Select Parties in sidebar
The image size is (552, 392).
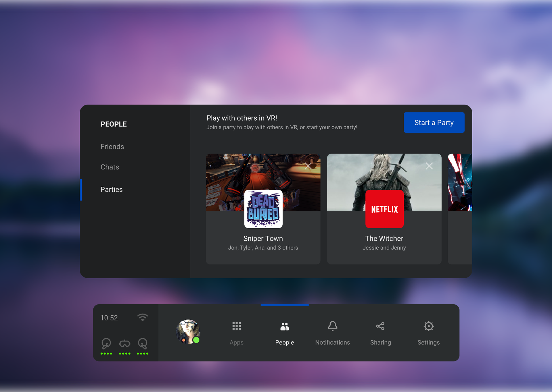pyautogui.click(x=112, y=190)
